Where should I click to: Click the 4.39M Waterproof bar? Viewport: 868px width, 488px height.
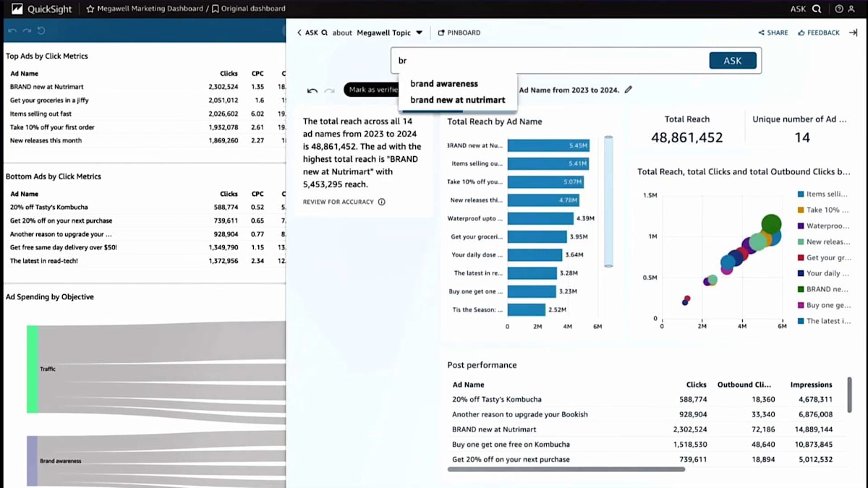[540, 218]
